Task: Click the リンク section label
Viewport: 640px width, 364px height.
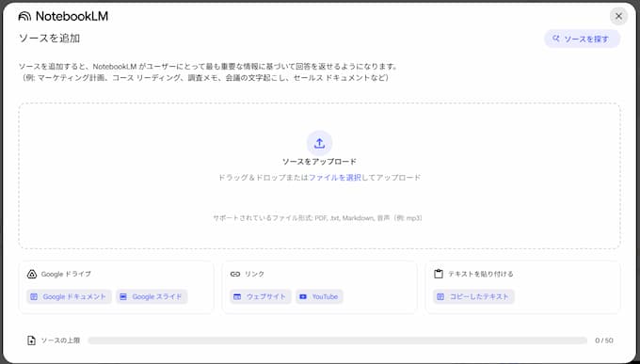Action: tap(255, 275)
